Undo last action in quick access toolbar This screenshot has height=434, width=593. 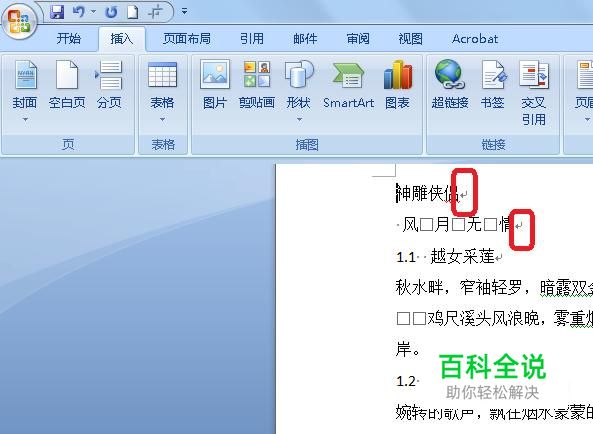pyautogui.click(x=79, y=12)
